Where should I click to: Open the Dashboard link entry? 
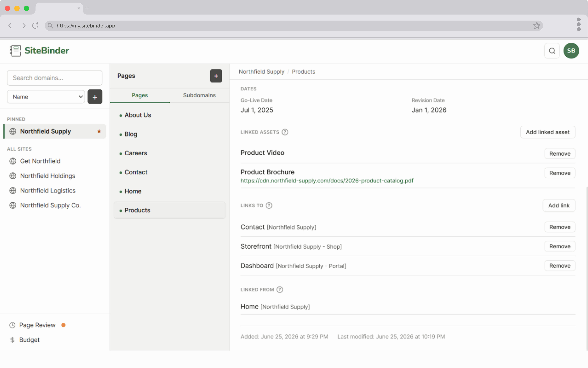coord(293,266)
